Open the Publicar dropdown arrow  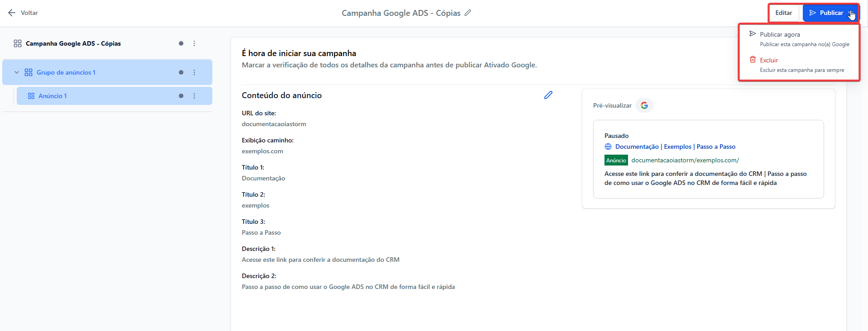(x=851, y=13)
